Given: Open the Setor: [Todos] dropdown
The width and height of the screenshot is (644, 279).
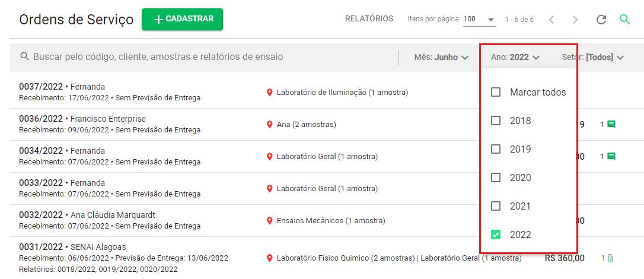Looking at the screenshot, I should pos(593,58).
